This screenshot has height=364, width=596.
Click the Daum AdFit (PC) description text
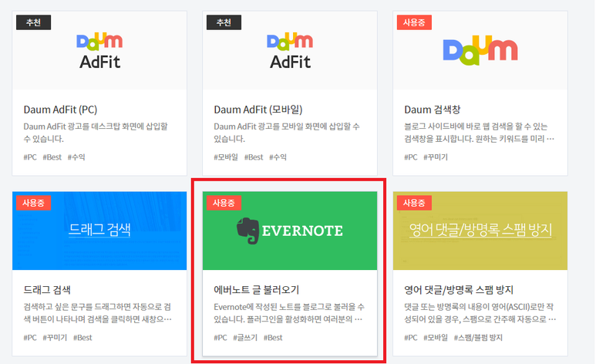coord(96,133)
